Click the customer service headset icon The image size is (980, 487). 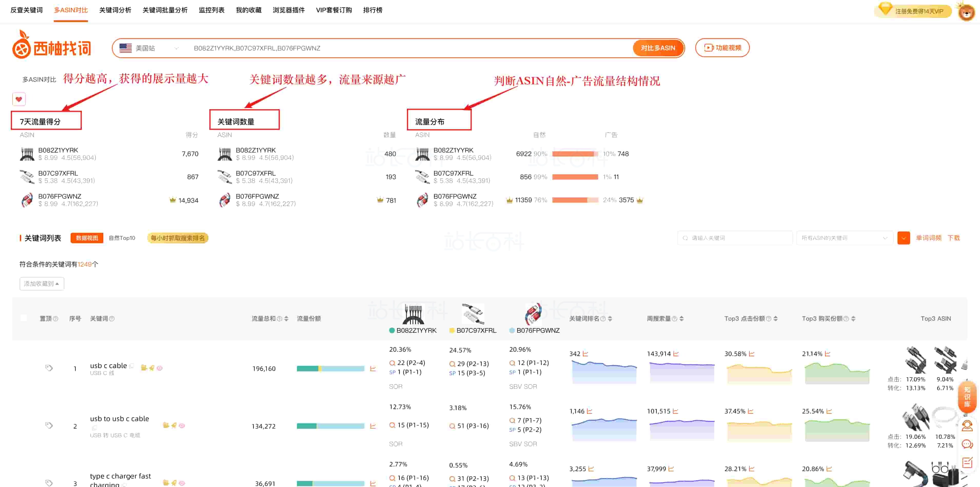click(x=967, y=426)
